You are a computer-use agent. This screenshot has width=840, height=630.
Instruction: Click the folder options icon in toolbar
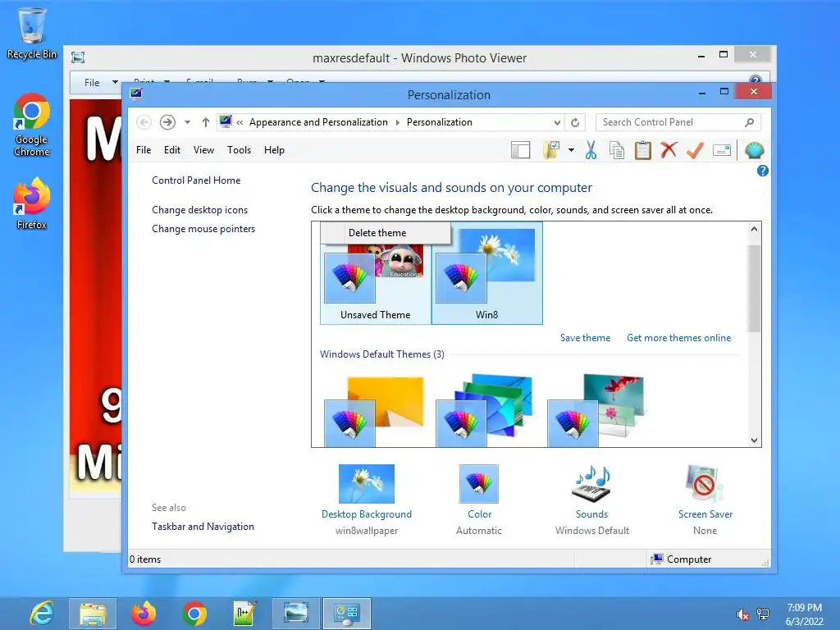pyautogui.click(x=551, y=151)
